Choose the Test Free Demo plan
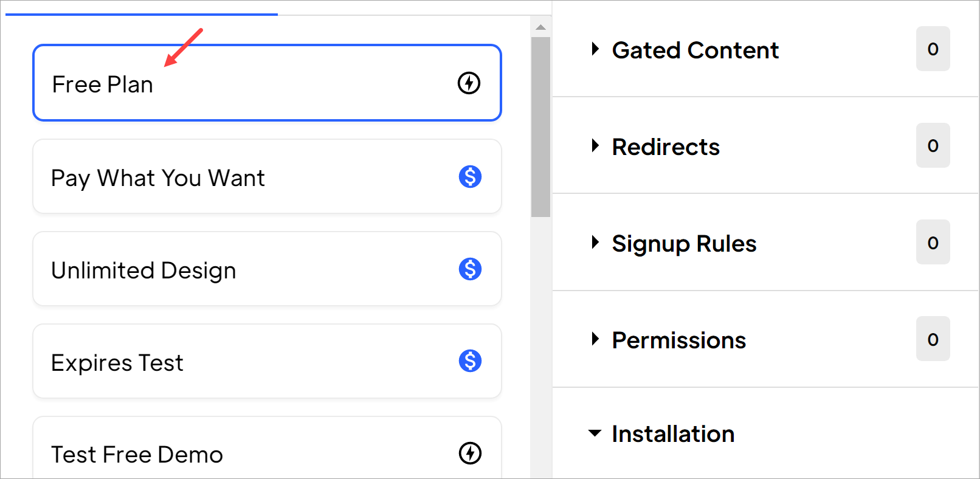The image size is (980, 479). tap(267, 448)
